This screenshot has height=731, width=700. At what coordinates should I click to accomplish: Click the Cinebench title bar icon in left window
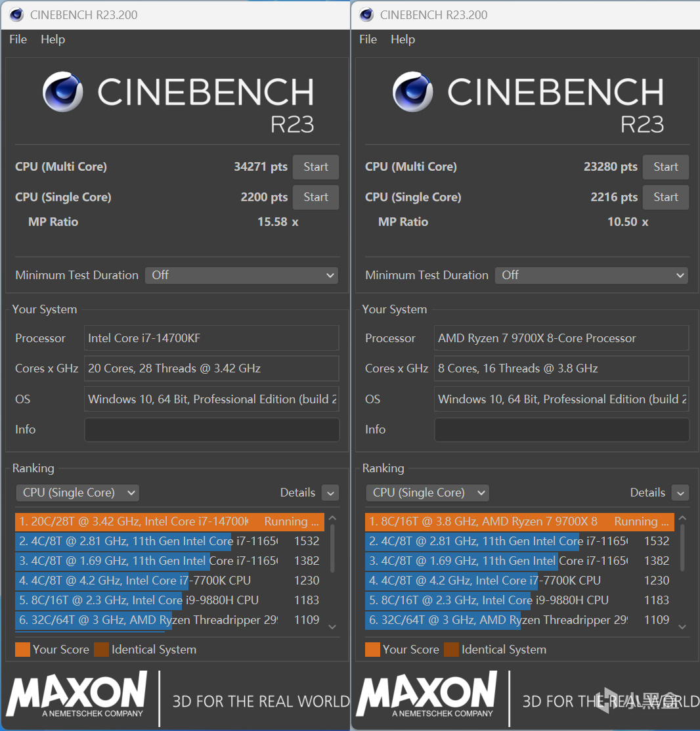16,15
